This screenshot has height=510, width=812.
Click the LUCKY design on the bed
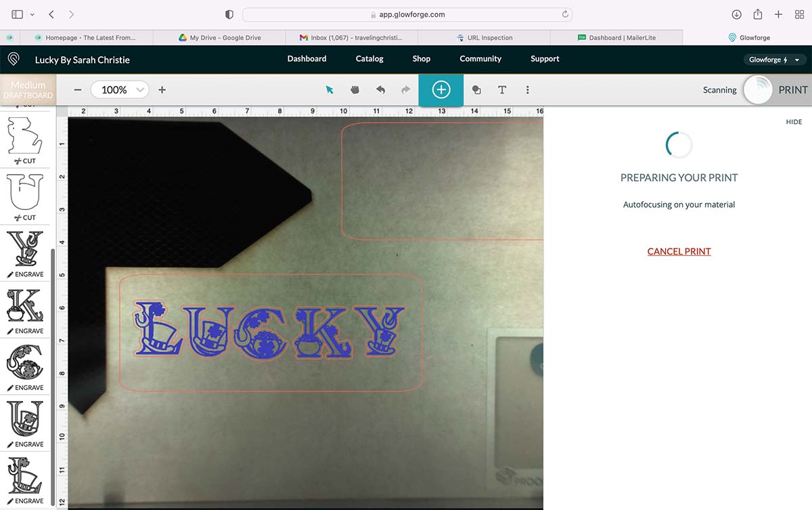270,331
